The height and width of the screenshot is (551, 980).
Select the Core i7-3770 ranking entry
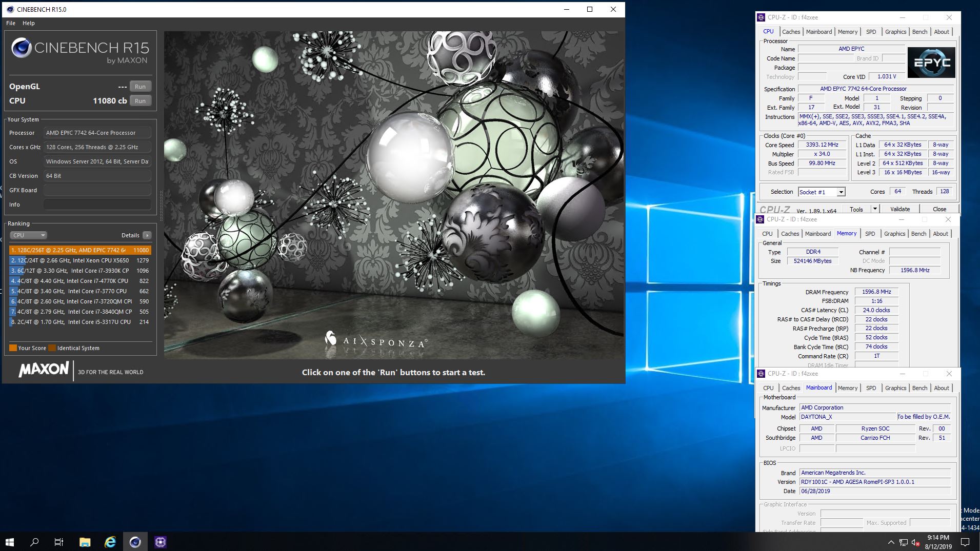(x=80, y=291)
